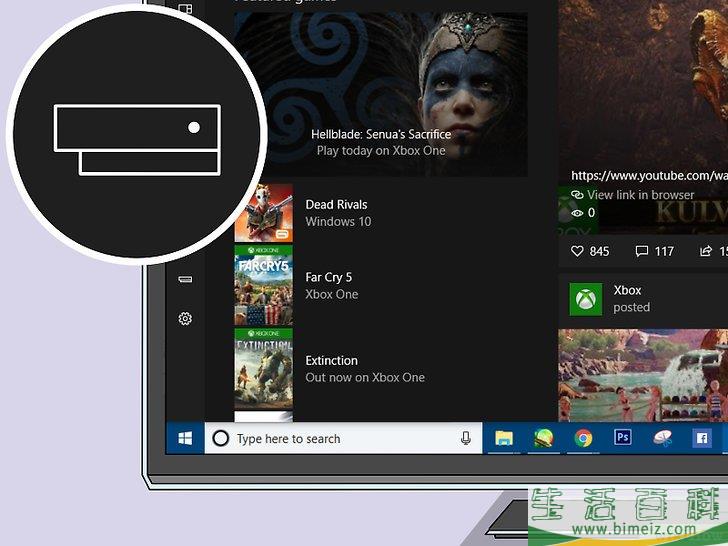Click eye views icon showing 0

click(577, 213)
